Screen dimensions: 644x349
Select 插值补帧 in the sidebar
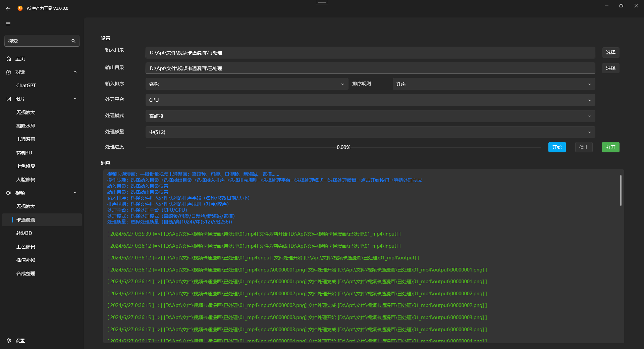pos(42,260)
